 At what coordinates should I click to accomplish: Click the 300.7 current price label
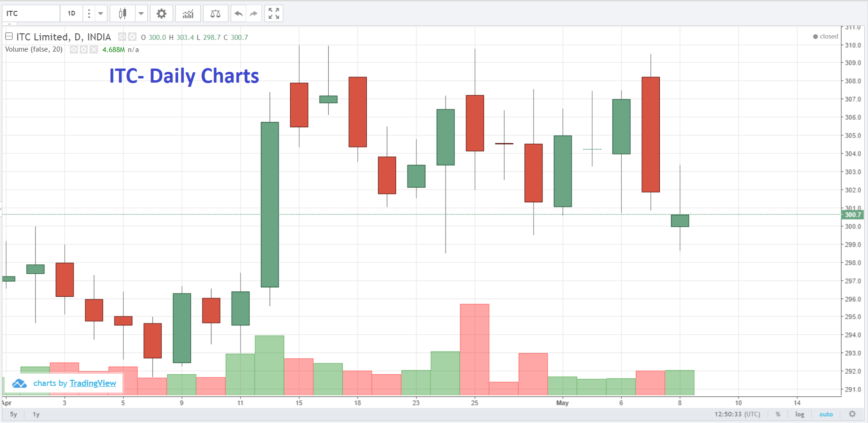(853, 215)
